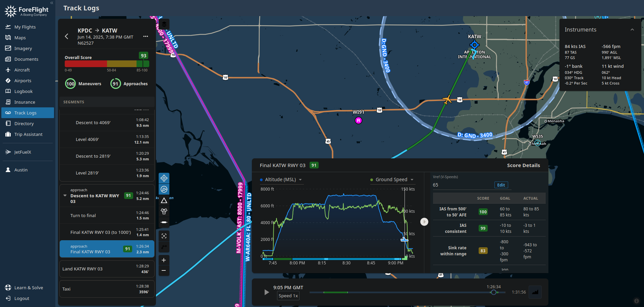Open Maps in sidebar
Screen dimensions: 644x307
point(28,38)
